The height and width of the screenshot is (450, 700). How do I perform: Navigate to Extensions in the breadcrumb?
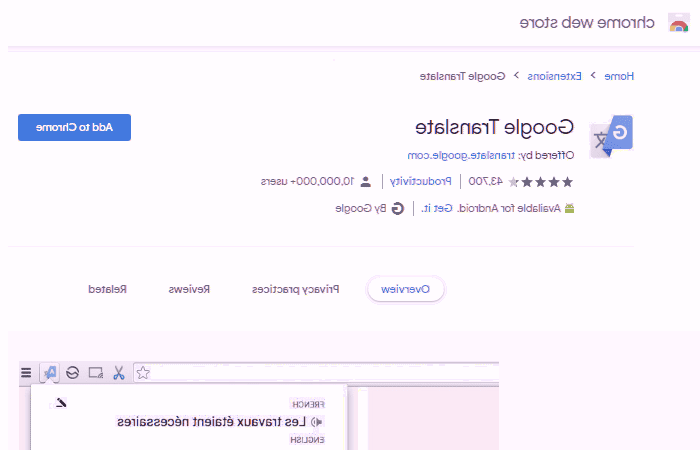point(553,75)
